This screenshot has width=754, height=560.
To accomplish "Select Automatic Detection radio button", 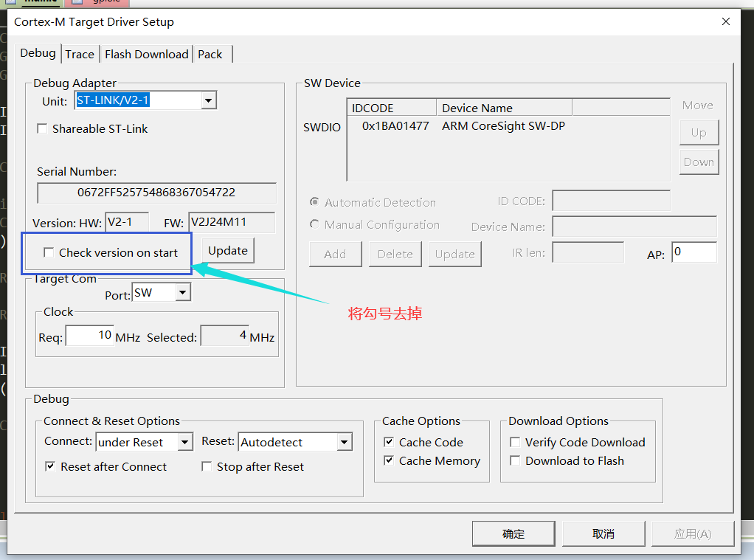I will click(x=314, y=202).
